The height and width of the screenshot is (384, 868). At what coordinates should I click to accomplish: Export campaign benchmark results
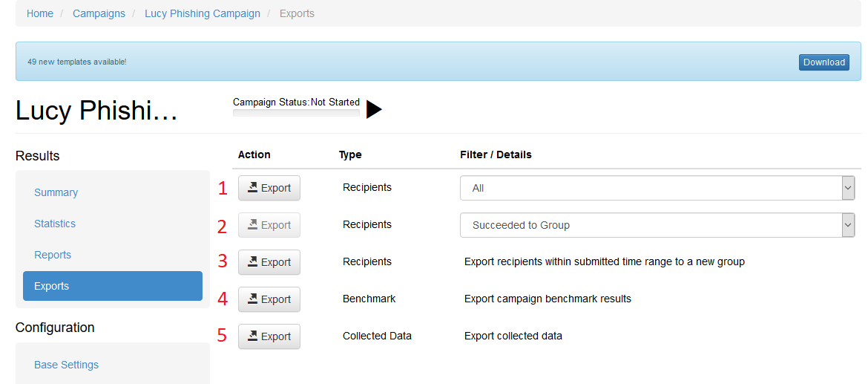[269, 299]
